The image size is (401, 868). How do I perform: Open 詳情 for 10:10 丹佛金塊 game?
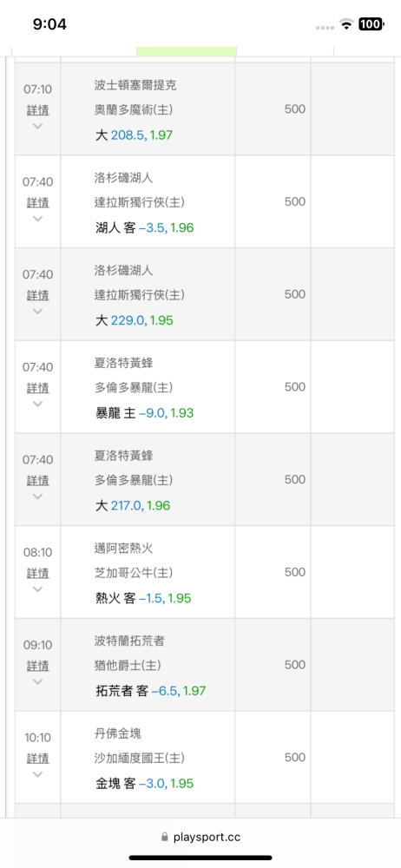click(37, 758)
